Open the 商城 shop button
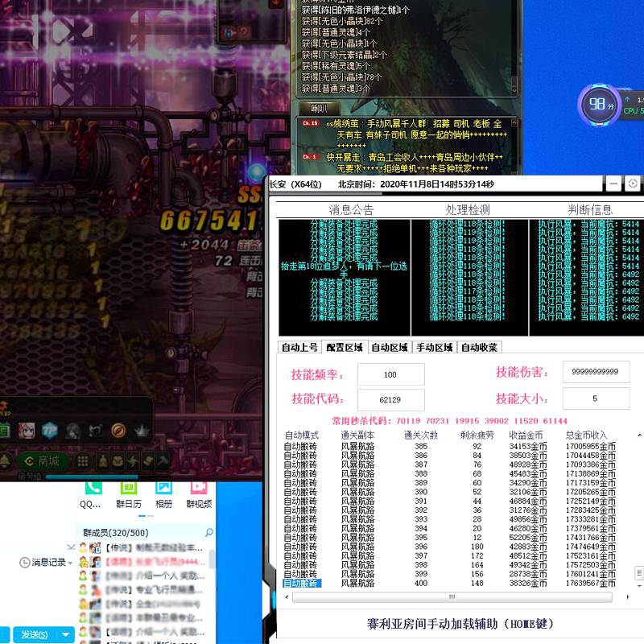The height and width of the screenshot is (644, 644). 43,461
